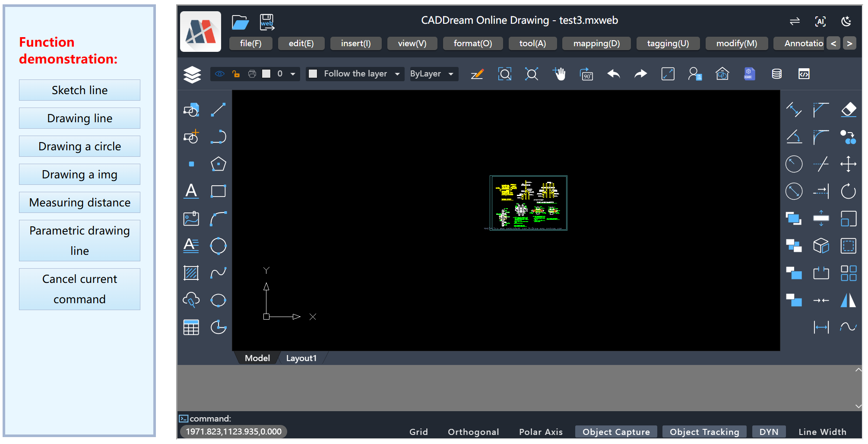Select the single-line text tool

pyautogui.click(x=191, y=191)
